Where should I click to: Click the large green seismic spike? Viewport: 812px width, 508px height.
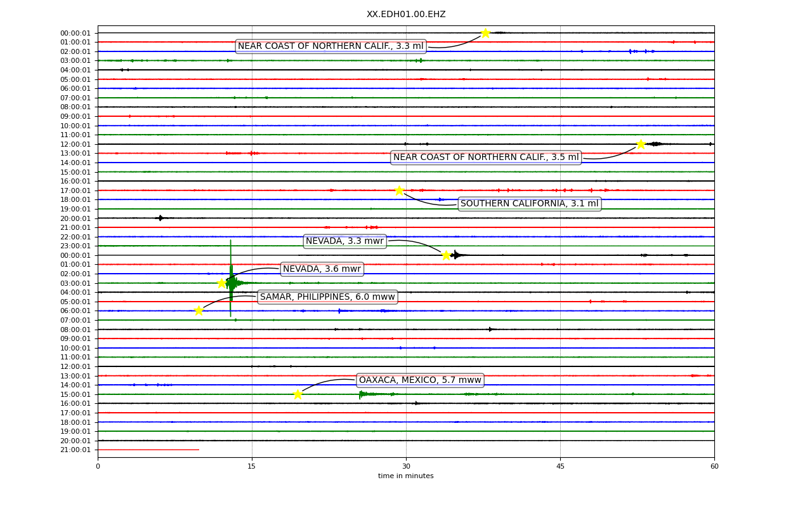(231, 278)
